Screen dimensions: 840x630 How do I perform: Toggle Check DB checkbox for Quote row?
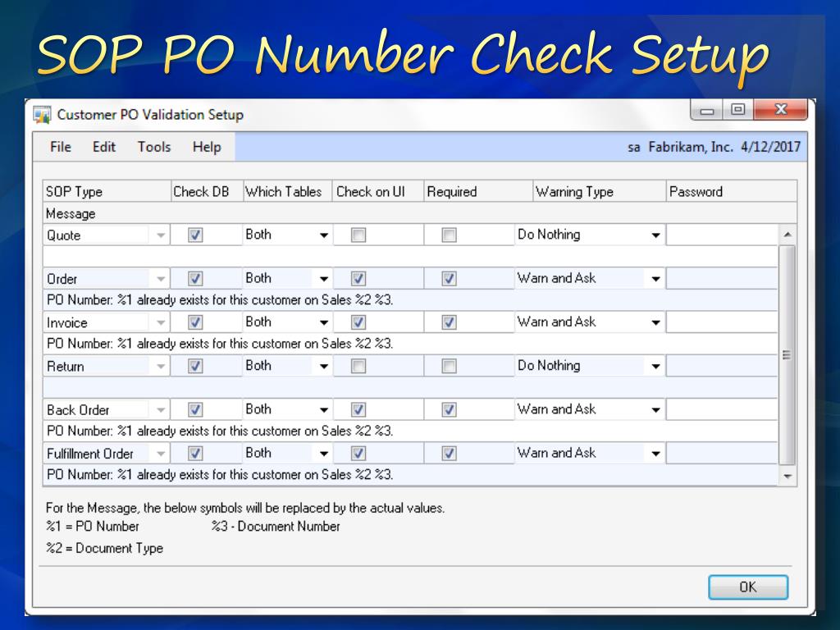pyautogui.click(x=195, y=235)
